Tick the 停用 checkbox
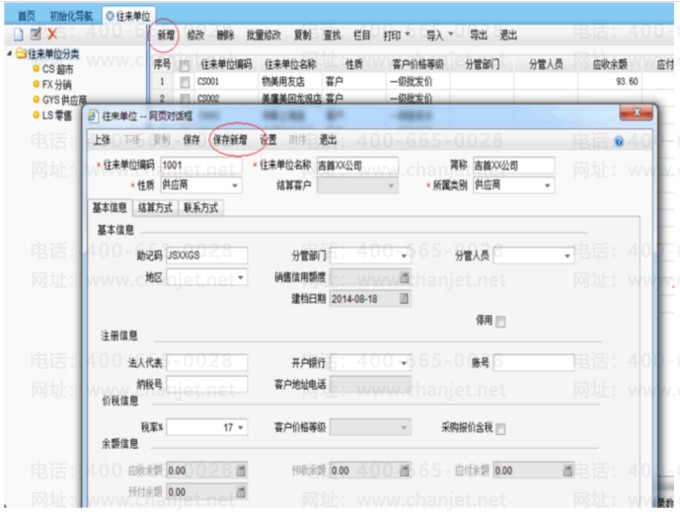The image size is (680, 512). tap(500, 322)
